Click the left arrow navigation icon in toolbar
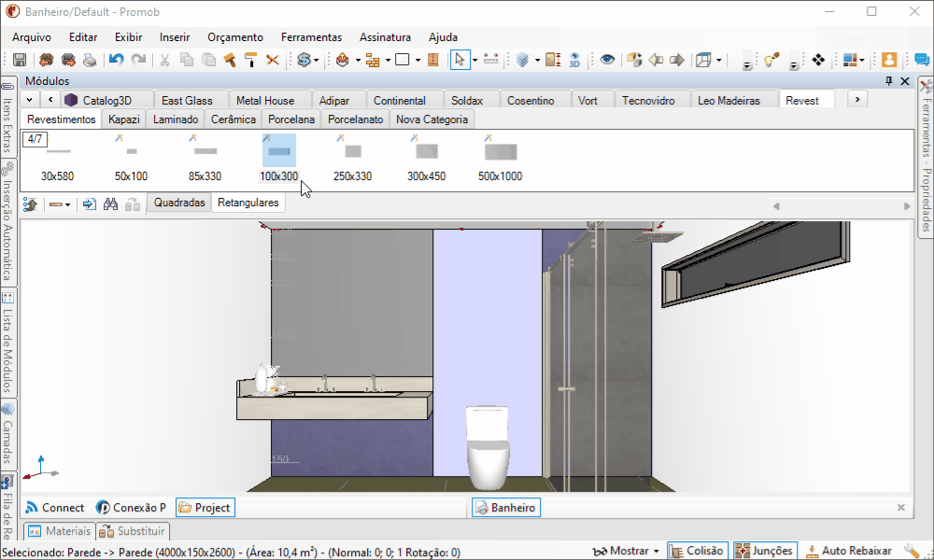 point(656,60)
